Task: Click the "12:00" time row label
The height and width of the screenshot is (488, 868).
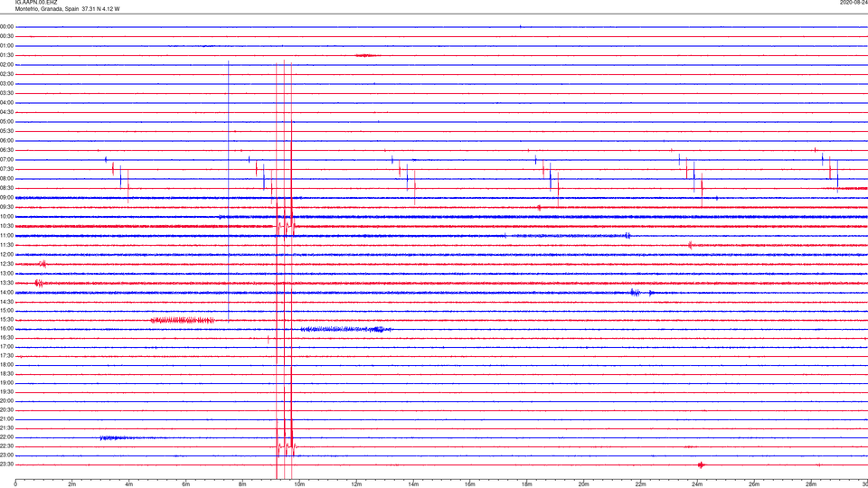Action: point(7,255)
